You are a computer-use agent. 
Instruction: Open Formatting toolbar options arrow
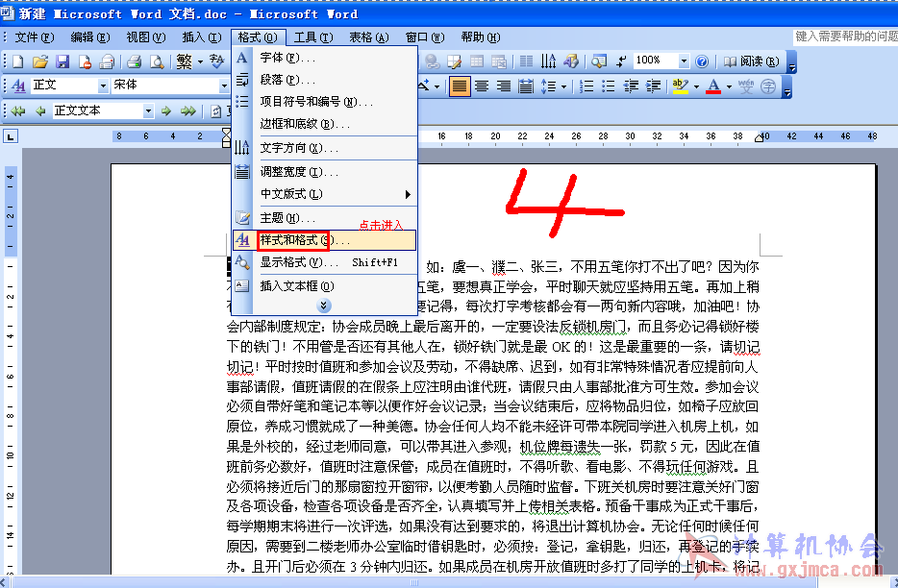787,87
